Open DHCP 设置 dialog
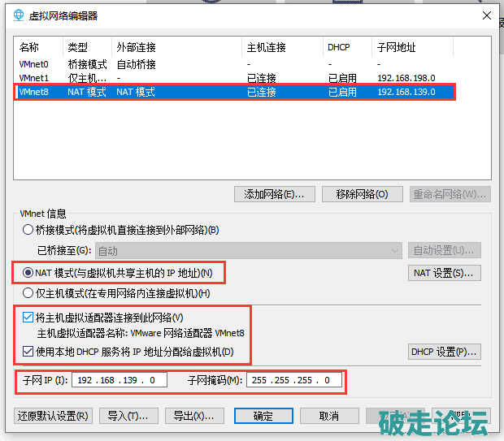This screenshot has height=441, width=504. 444,352
